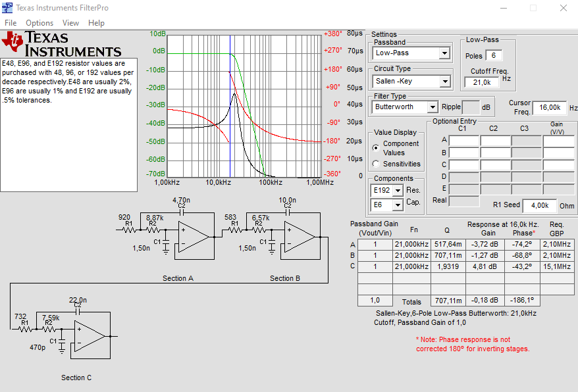Click the FilterPro title bar app icon

(7, 8)
